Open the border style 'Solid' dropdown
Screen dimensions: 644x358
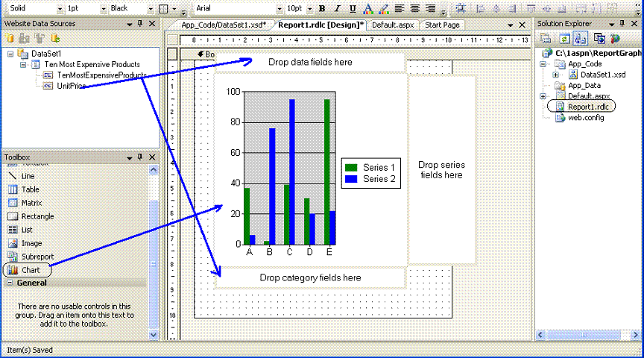click(60, 9)
